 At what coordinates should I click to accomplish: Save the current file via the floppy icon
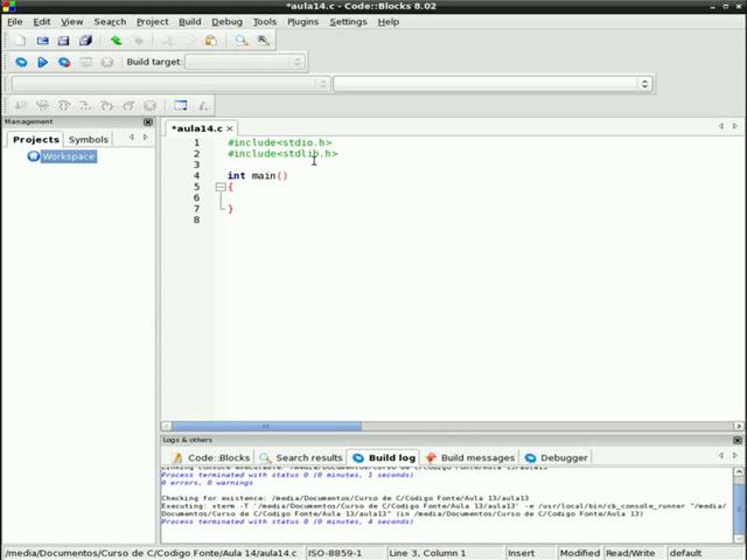tap(63, 41)
